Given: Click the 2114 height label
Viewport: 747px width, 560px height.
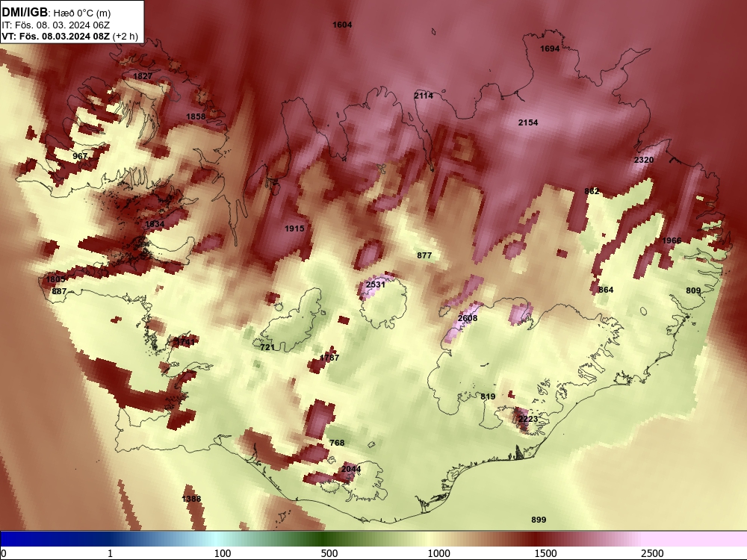Looking at the screenshot, I should tap(424, 96).
